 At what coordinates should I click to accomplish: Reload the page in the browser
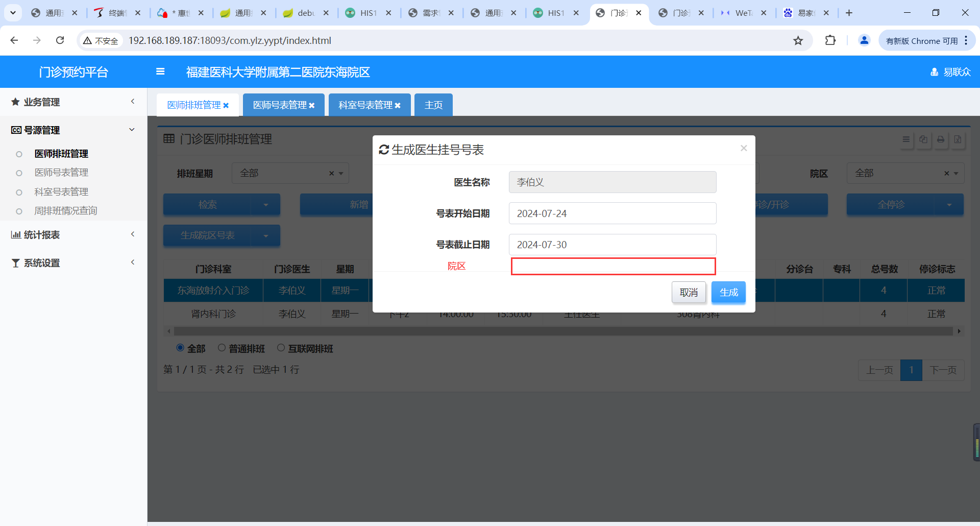[60, 40]
